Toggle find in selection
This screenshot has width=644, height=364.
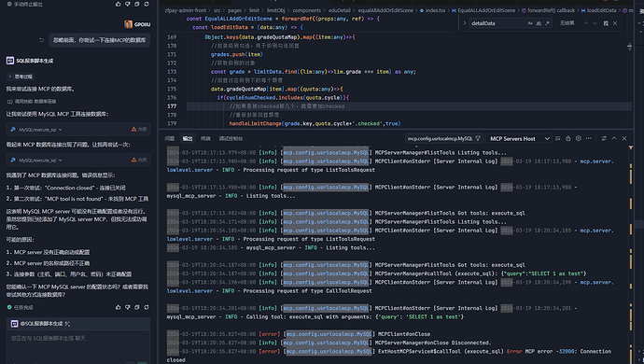606,23
